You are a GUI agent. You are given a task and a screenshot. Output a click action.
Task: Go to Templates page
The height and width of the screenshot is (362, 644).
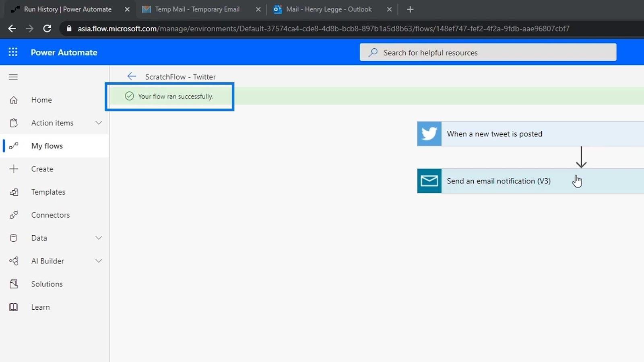click(48, 192)
